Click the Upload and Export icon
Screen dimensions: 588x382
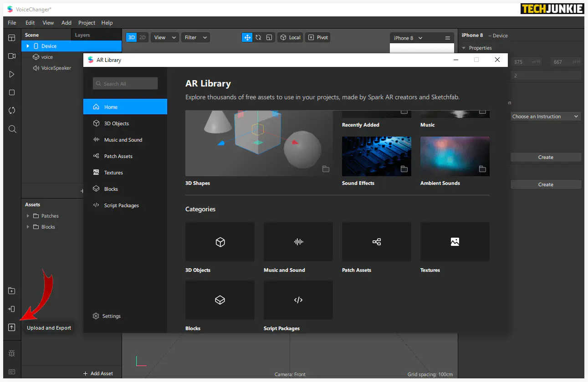[12, 327]
